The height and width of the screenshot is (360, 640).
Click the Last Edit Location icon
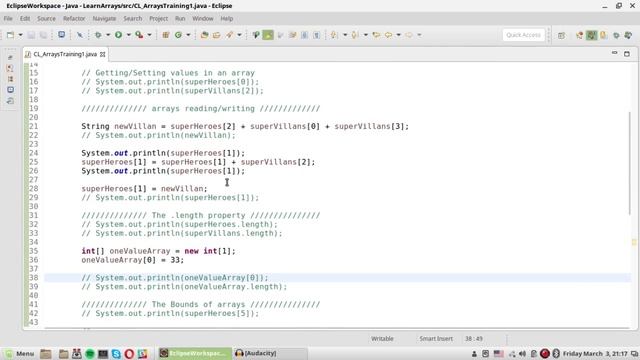pyautogui.click(x=376, y=35)
